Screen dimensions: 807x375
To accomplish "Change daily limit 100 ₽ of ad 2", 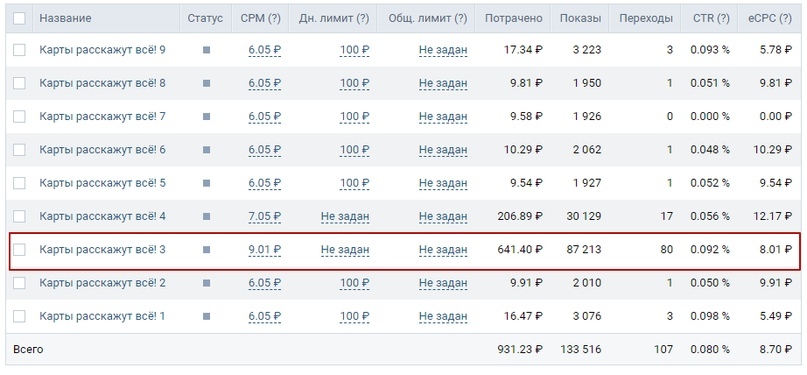I will click(355, 283).
